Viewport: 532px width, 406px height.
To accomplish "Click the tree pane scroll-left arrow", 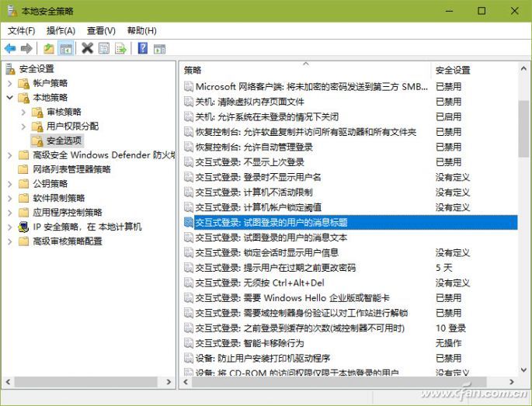I will point(8,382).
